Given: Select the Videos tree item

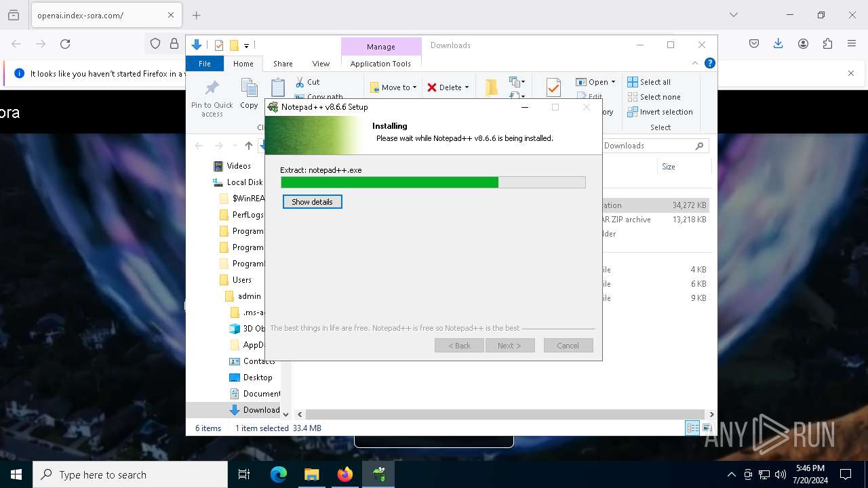Looking at the screenshot, I should (x=232, y=166).
